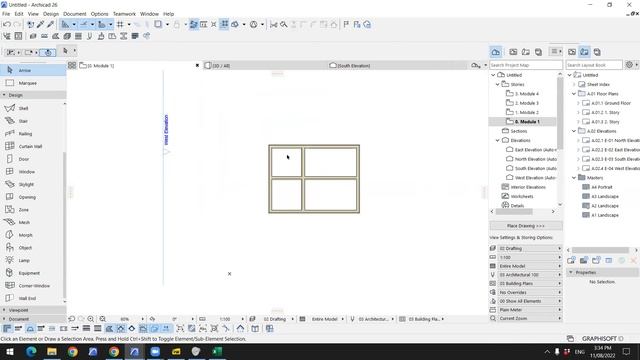Open File Explorer from taskbar
640x360 pixels.
click(52, 351)
